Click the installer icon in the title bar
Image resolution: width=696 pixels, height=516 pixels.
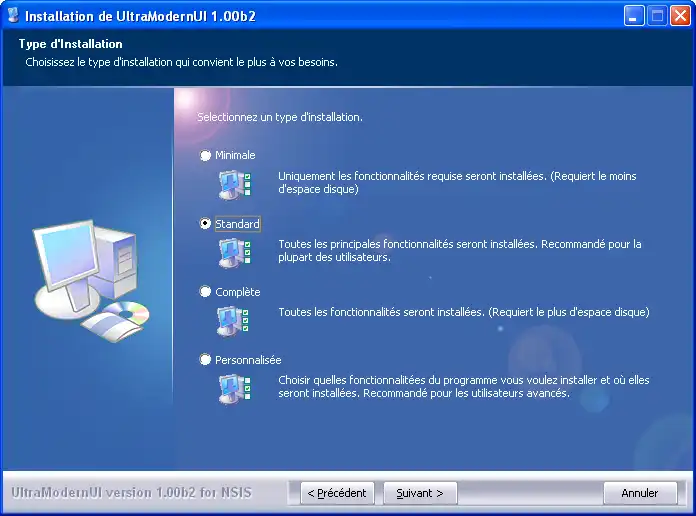click(x=13, y=16)
